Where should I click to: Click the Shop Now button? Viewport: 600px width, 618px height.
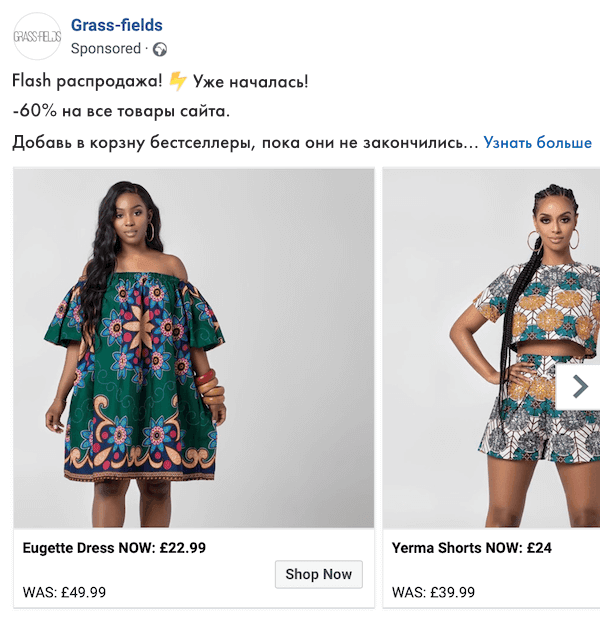click(319, 574)
